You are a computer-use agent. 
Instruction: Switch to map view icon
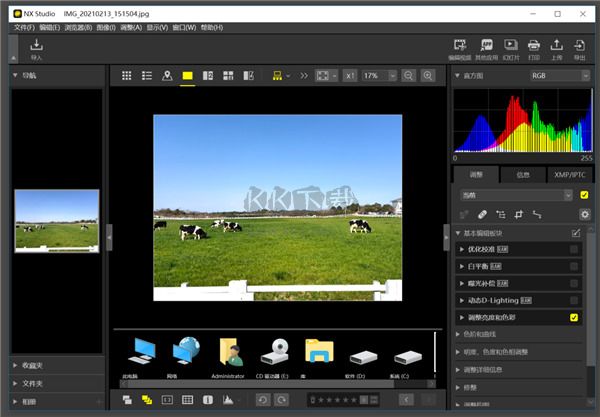point(167,76)
